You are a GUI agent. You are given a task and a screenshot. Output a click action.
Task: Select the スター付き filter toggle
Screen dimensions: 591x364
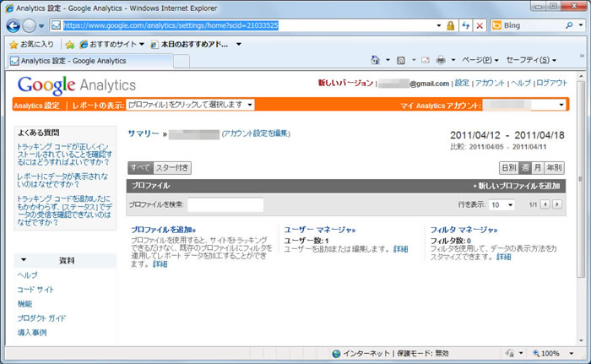(172, 167)
